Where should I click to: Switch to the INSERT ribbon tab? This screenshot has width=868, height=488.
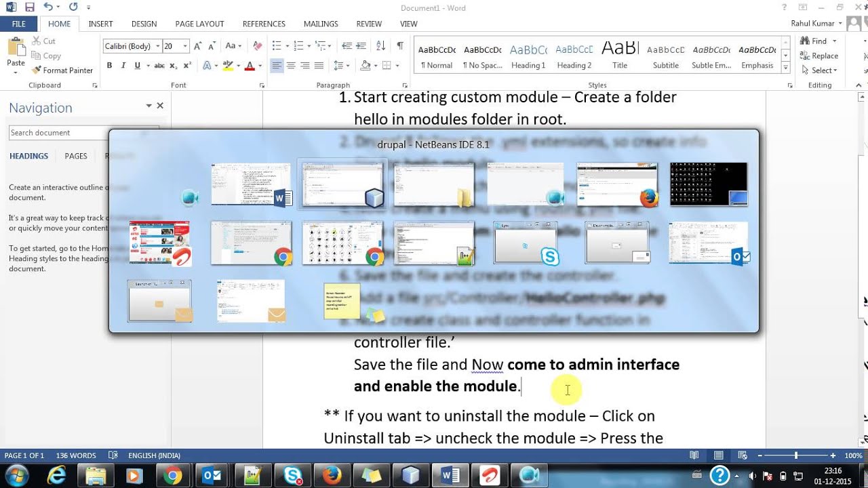[100, 24]
